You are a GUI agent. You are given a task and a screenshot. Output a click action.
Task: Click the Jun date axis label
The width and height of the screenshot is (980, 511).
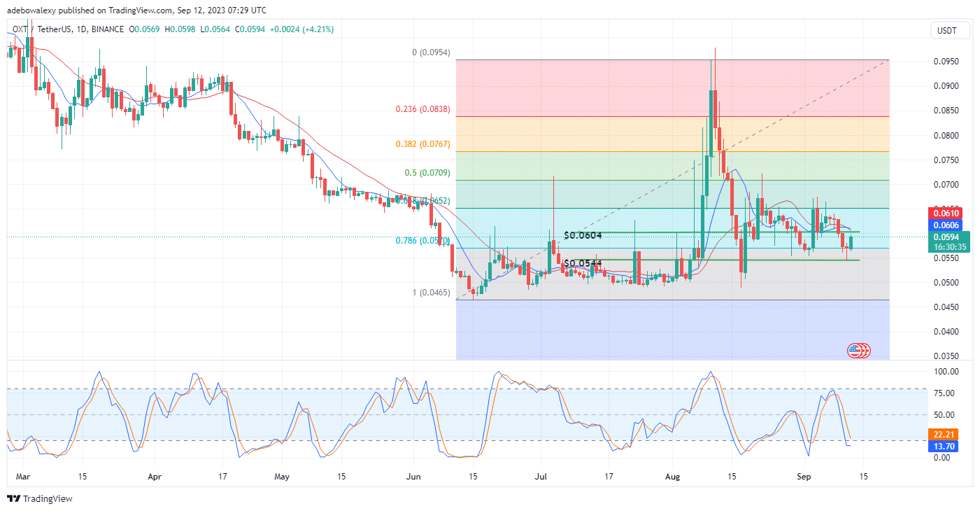[414, 476]
